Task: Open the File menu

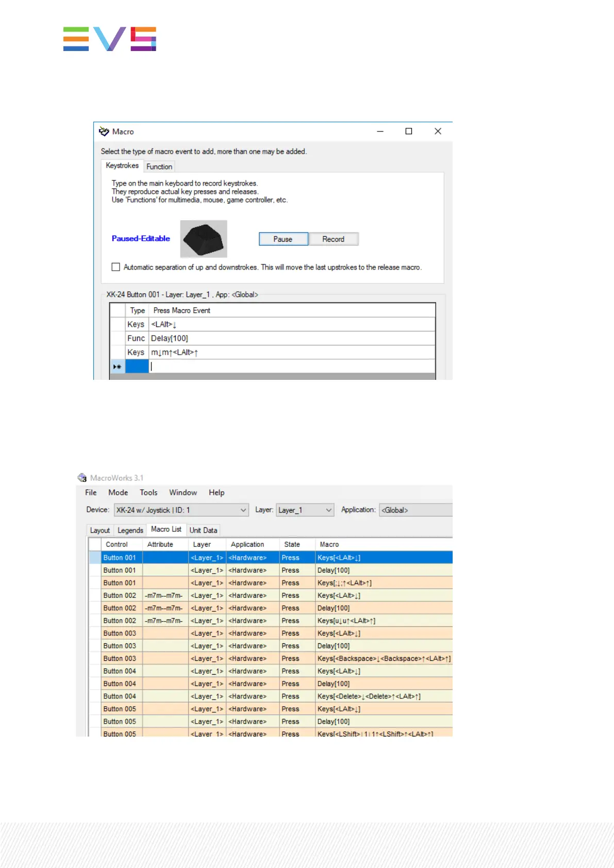Action: coord(91,492)
